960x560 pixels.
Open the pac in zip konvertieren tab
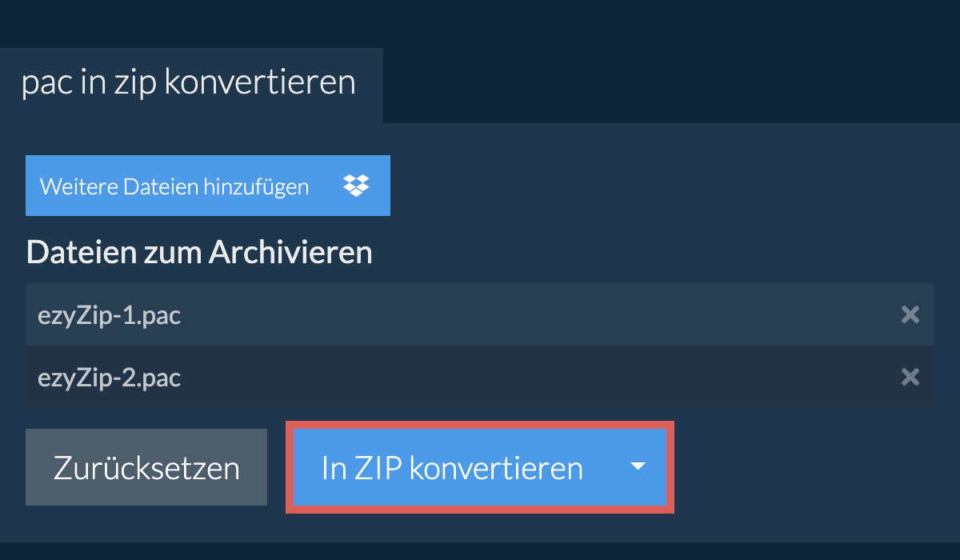[189, 84]
